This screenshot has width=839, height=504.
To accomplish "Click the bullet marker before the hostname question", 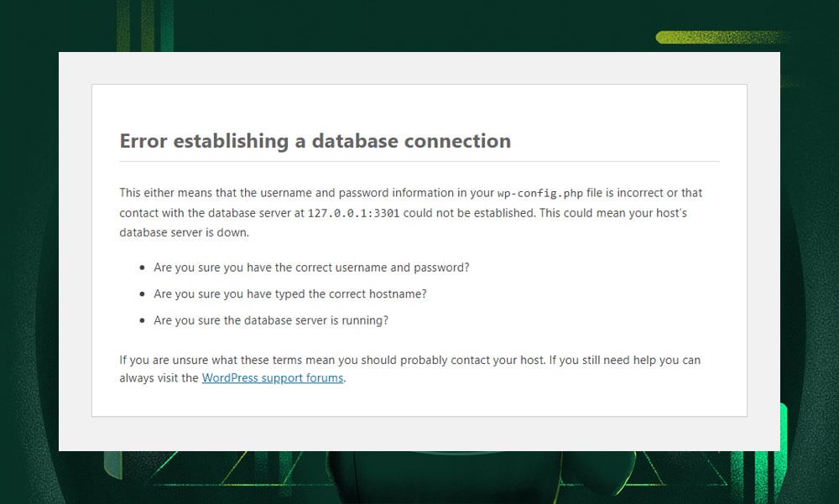I will tap(141, 294).
